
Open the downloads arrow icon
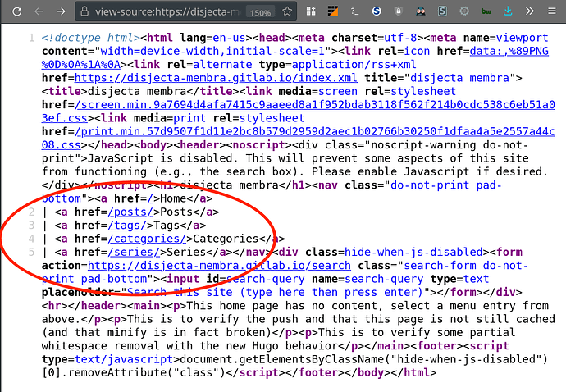coord(508,11)
